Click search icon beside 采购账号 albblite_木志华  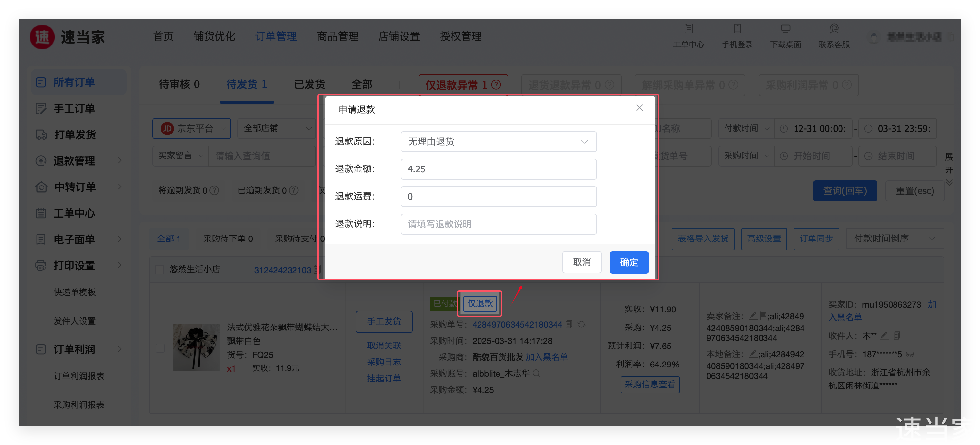coord(537,373)
